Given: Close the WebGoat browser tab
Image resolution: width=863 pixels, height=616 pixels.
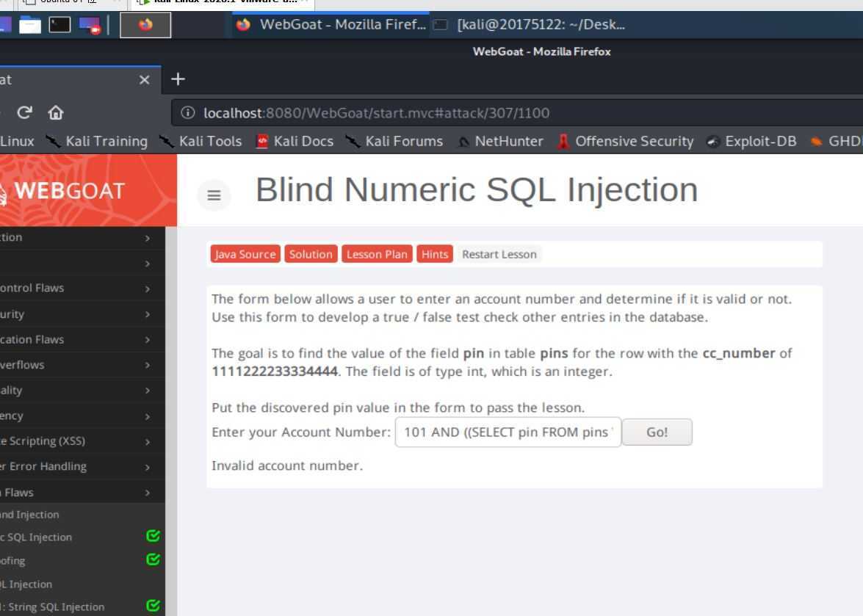Looking at the screenshot, I should (144, 80).
